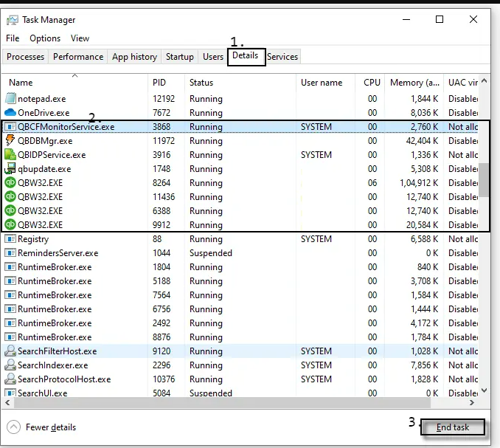500x448 pixels.
Task: Click the horizontal scrollbar right arrow
Action: click(x=472, y=403)
